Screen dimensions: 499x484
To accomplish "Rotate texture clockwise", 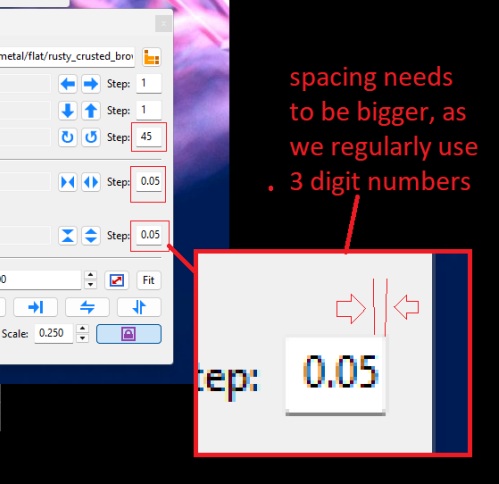I will 68,137.
